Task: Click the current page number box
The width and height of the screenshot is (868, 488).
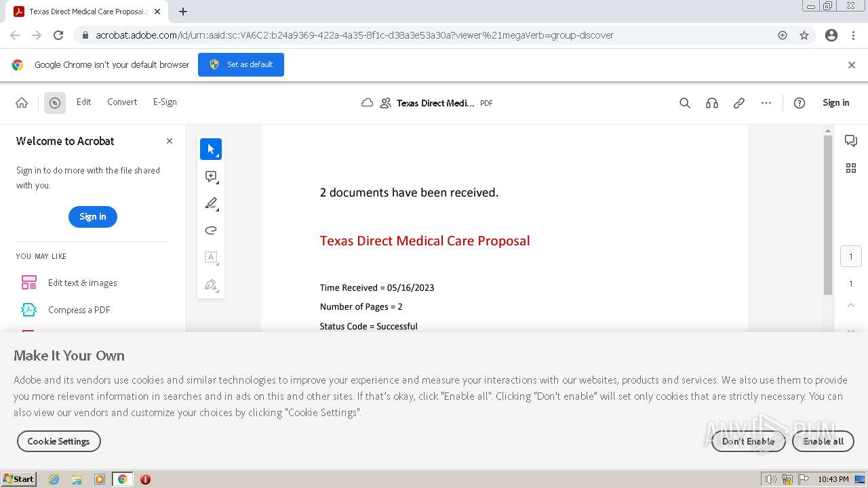Action: 851,257
